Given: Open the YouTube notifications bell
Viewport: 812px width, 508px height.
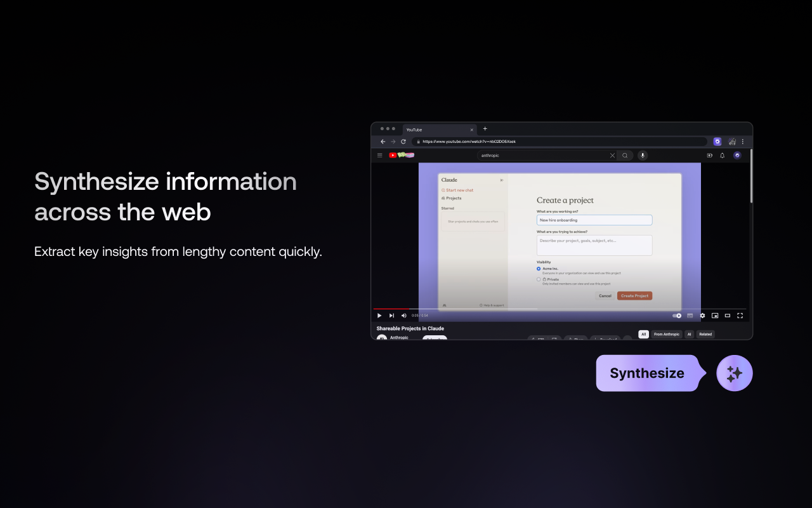Looking at the screenshot, I should tap(722, 155).
